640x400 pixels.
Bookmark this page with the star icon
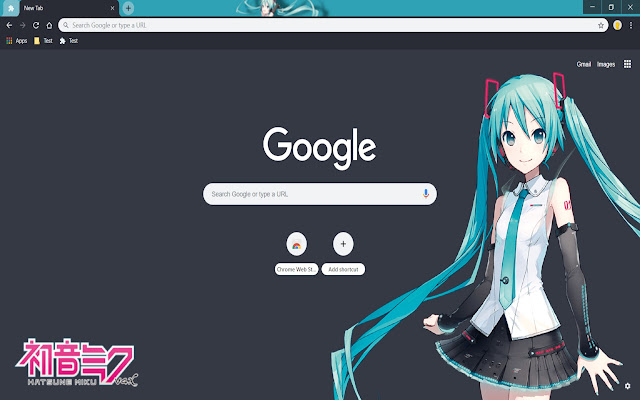tap(601, 25)
